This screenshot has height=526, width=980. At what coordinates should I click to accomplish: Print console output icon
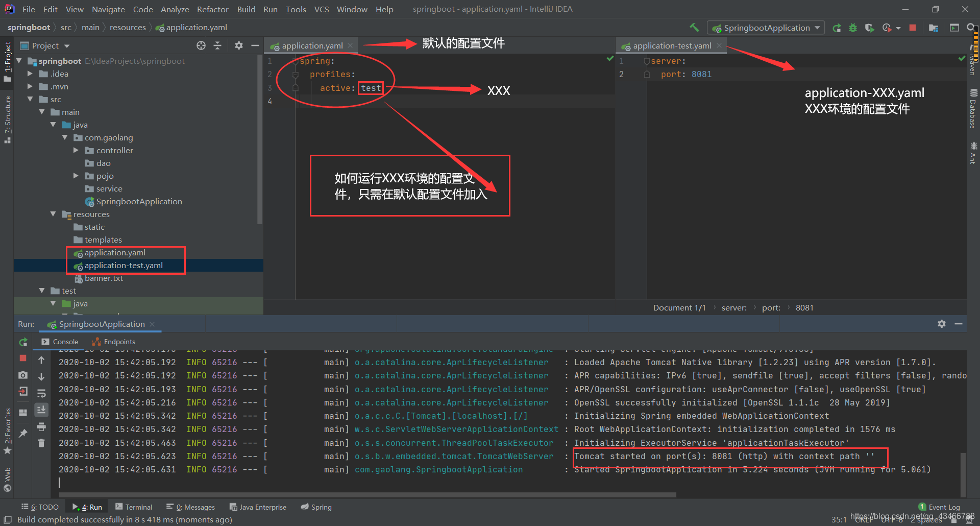41,426
